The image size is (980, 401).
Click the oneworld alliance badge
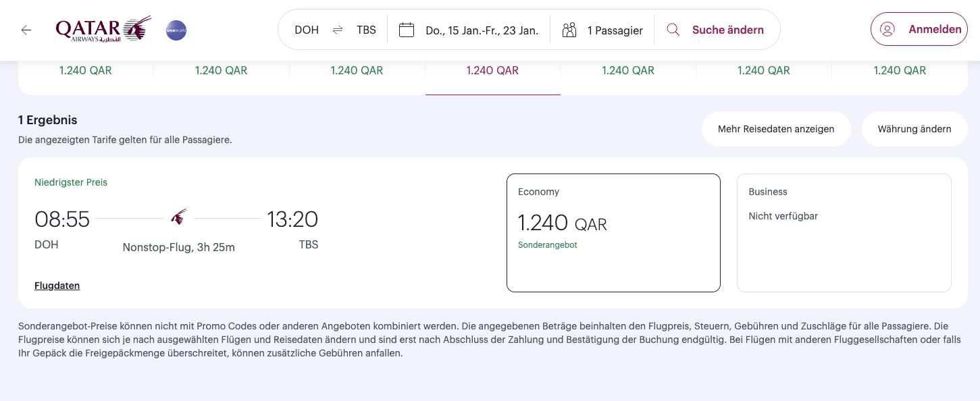(176, 30)
